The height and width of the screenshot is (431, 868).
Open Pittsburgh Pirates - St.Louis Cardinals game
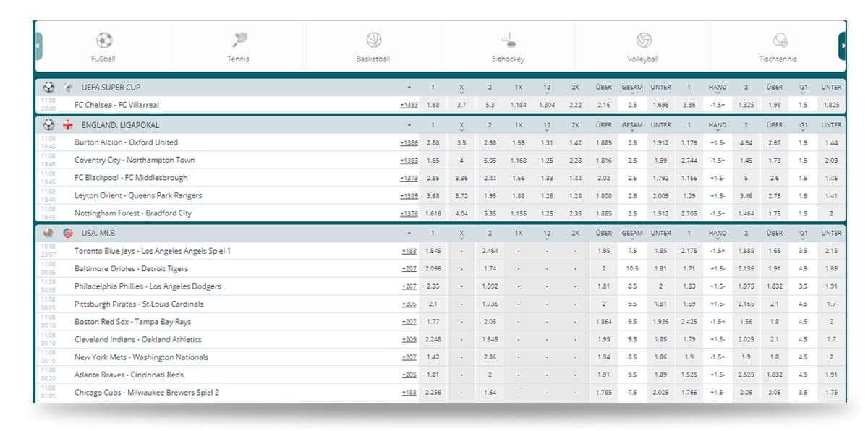(139, 304)
